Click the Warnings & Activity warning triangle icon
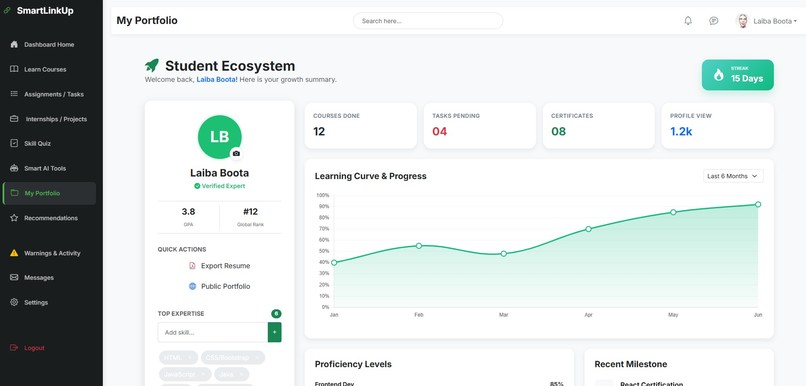The width and height of the screenshot is (806, 386). pyautogui.click(x=14, y=253)
